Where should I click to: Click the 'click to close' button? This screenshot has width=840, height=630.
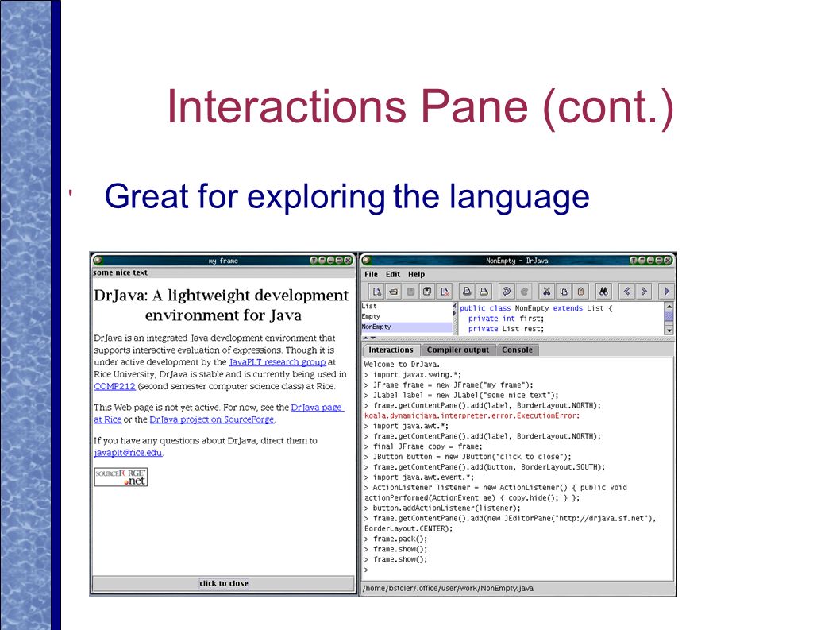(223, 583)
